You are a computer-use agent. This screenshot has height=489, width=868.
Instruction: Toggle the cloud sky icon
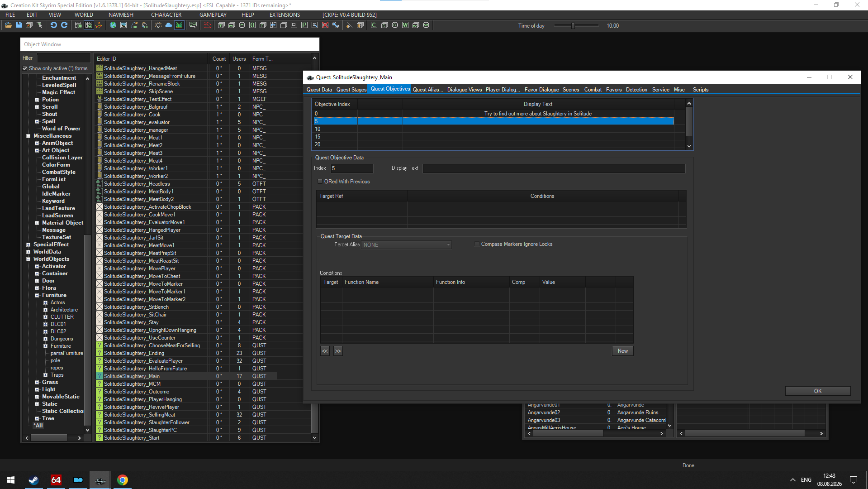(x=169, y=25)
